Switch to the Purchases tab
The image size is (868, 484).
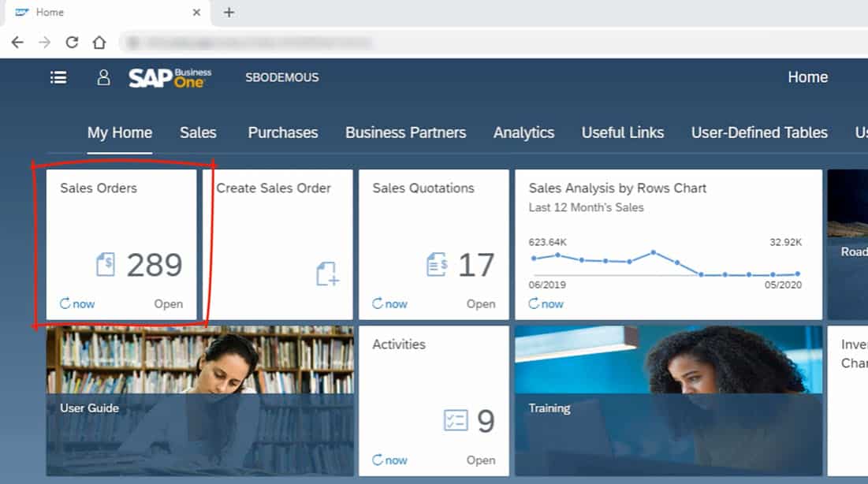pyautogui.click(x=283, y=132)
